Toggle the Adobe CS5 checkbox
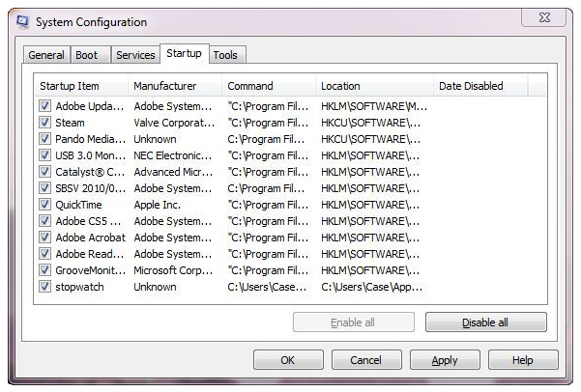This screenshot has height=392, width=581. tap(44, 221)
